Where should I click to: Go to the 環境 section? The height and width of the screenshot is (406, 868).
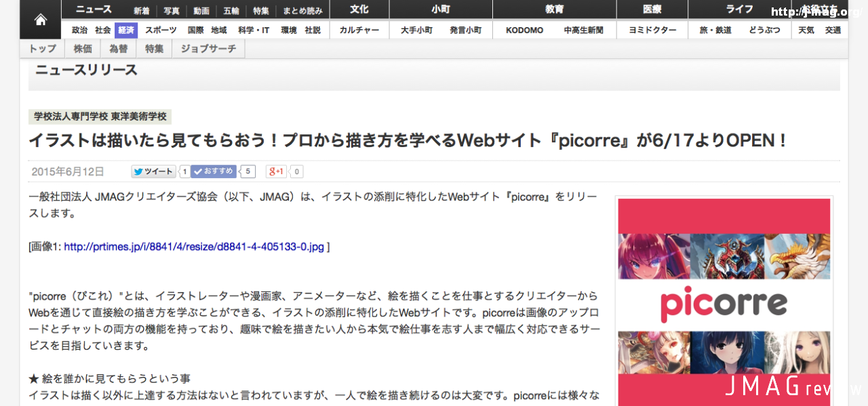pos(289,30)
